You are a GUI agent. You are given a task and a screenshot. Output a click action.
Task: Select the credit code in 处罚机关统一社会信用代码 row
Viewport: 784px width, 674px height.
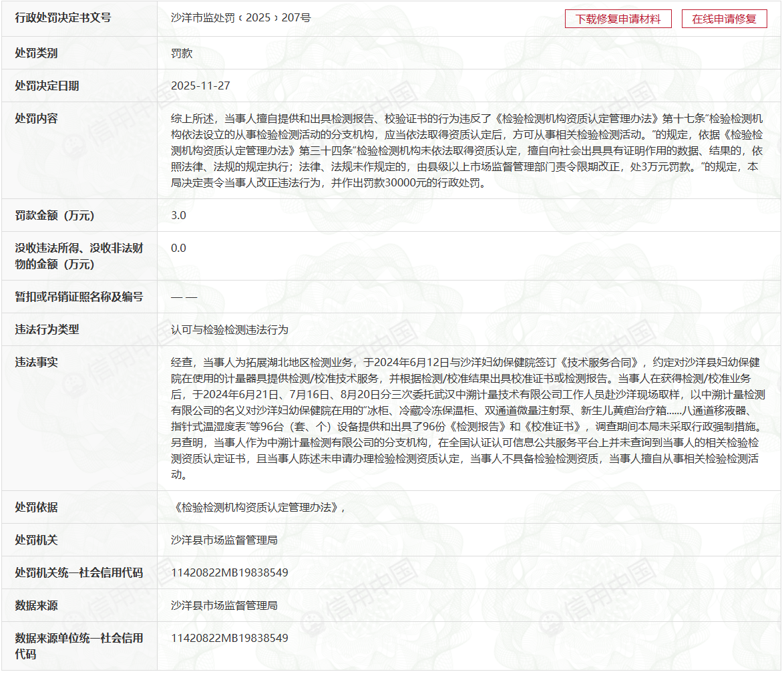(230, 572)
